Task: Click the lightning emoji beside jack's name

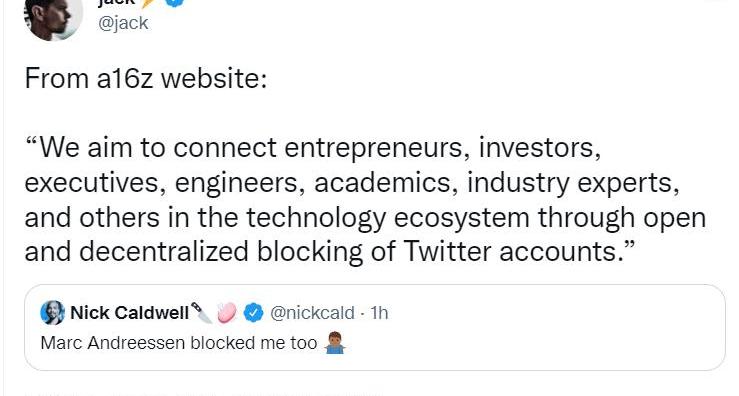Action: [148, 3]
